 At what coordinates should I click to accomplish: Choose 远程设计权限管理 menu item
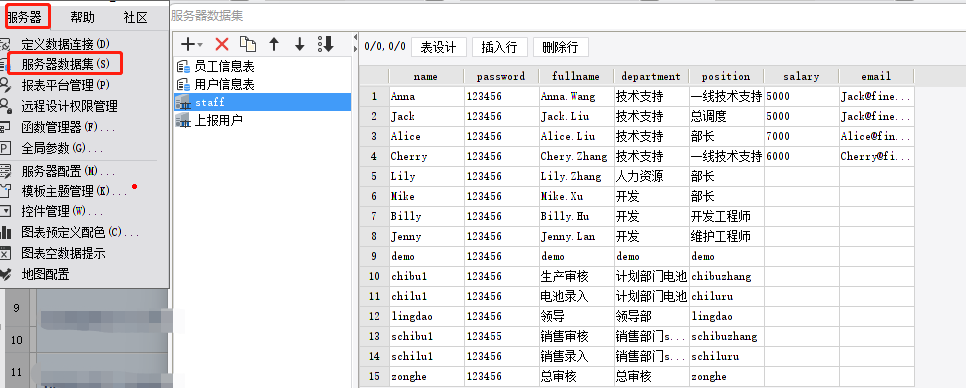pos(70,107)
